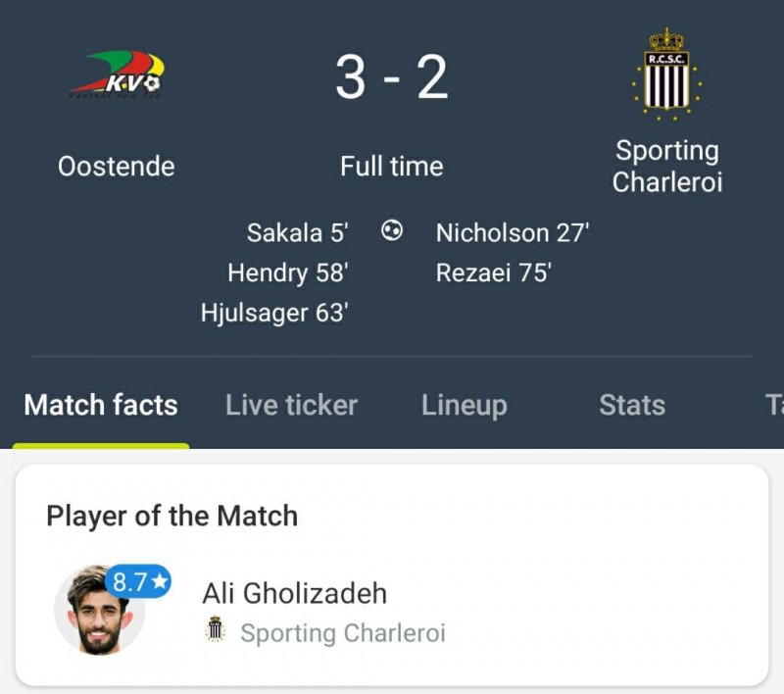Open the Stats tab
Viewport: 784px width, 694px height.
(x=632, y=405)
